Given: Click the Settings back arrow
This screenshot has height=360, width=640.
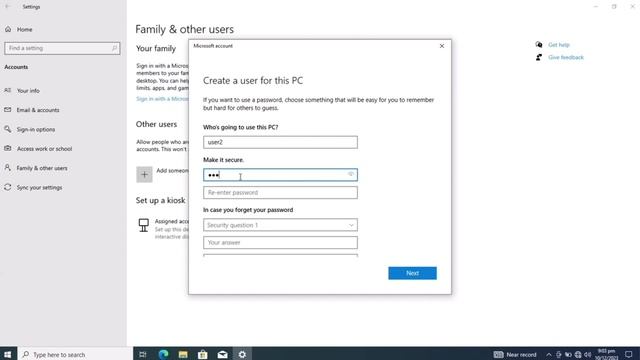Looking at the screenshot, I should pyautogui.click(x=8, y=7).
